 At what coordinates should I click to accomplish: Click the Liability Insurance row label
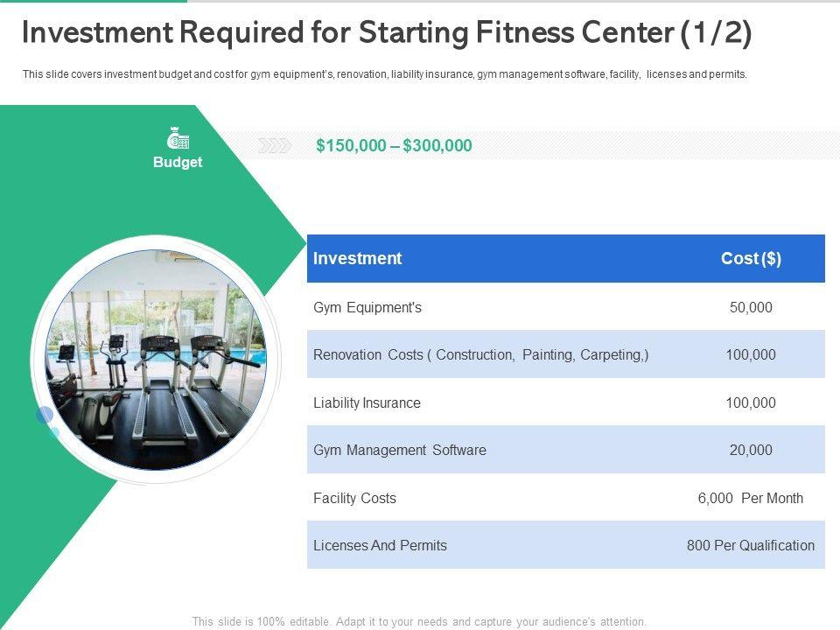(367, 402)
